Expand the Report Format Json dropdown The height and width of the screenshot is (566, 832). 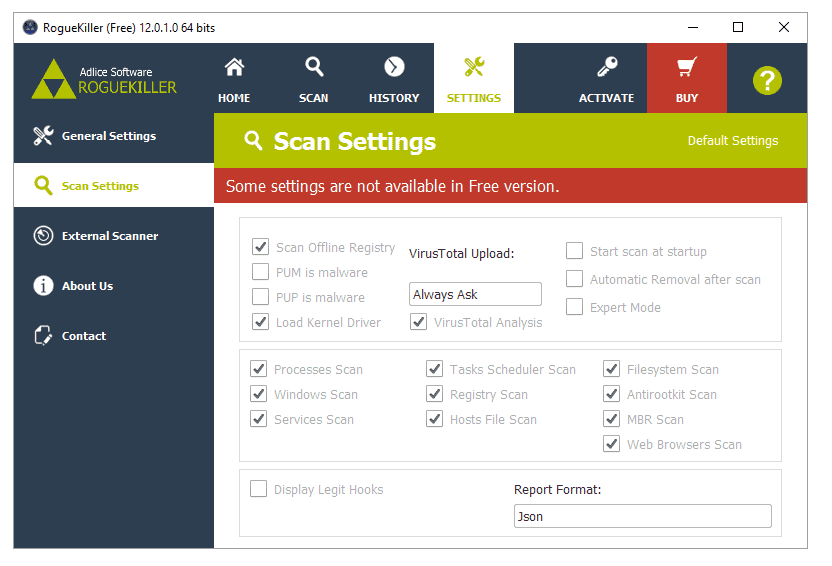pyautogui.click(x=641, y=516)
